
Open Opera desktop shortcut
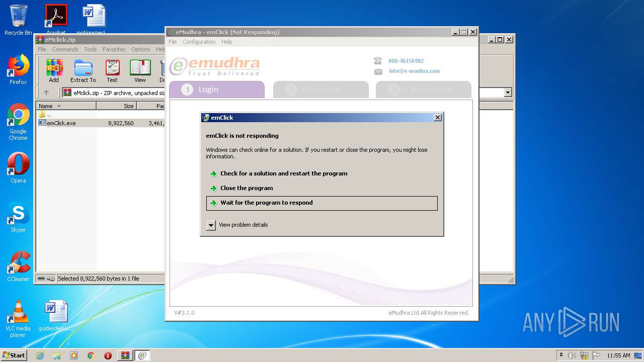pyautogui.click(x=18, y=168)
